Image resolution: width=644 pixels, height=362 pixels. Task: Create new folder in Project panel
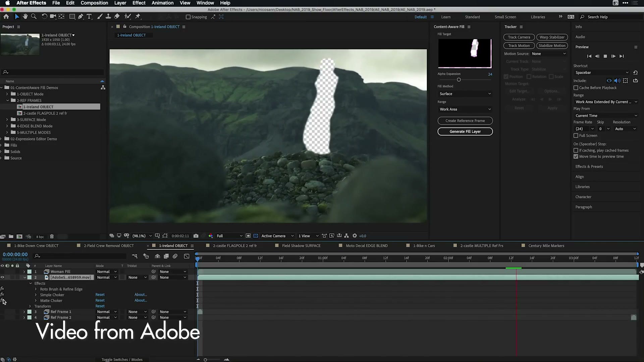11,236
